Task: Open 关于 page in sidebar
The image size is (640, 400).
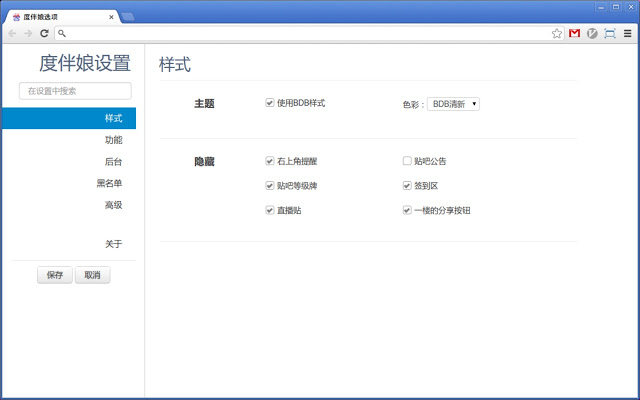Action: tap(113, 244)
